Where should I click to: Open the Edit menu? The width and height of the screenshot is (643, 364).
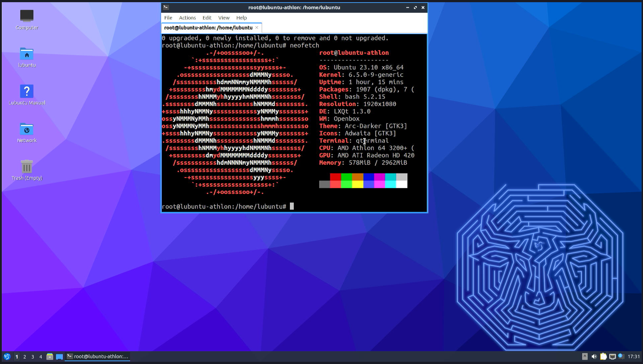207,17
